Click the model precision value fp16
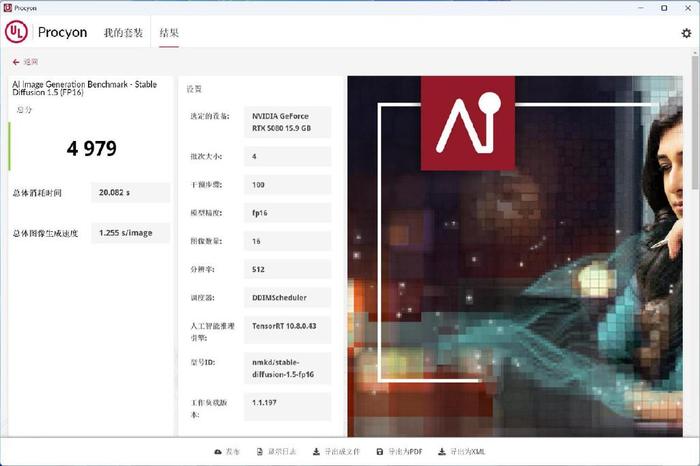The width and height of the screenshot is (700, 466). (288, 212)
